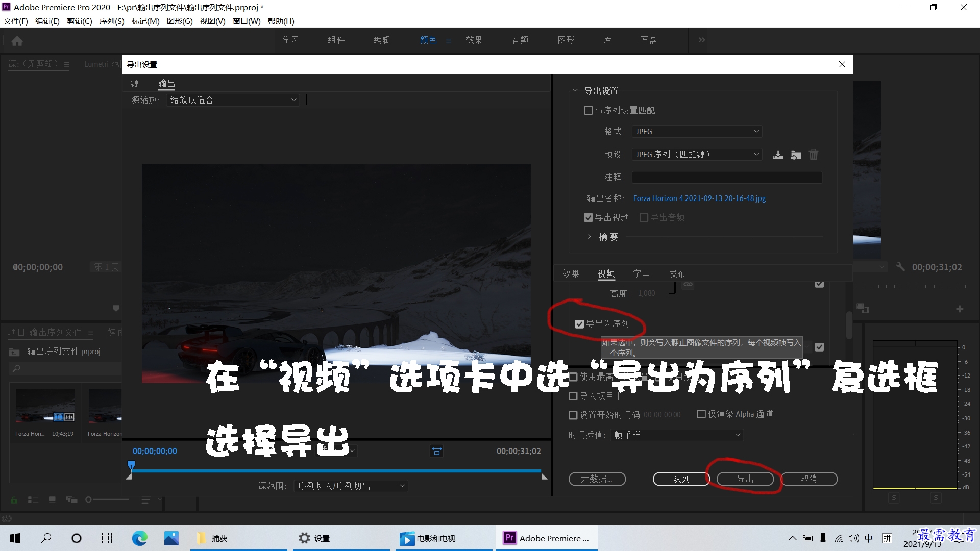Click the Windows Start button
The height and width of the screenshot is (551, 980).
(x=15, y=538)
